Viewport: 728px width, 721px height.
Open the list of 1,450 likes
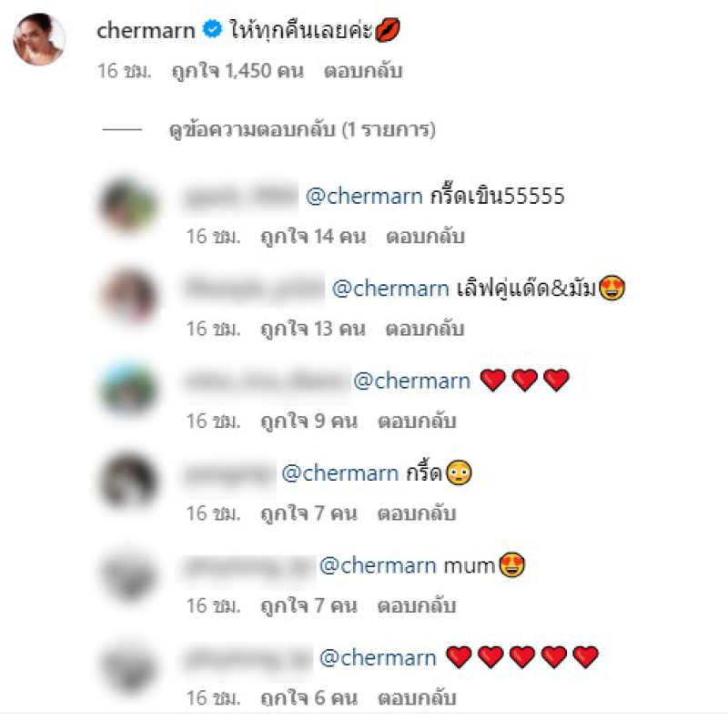[x=238, y=71]
